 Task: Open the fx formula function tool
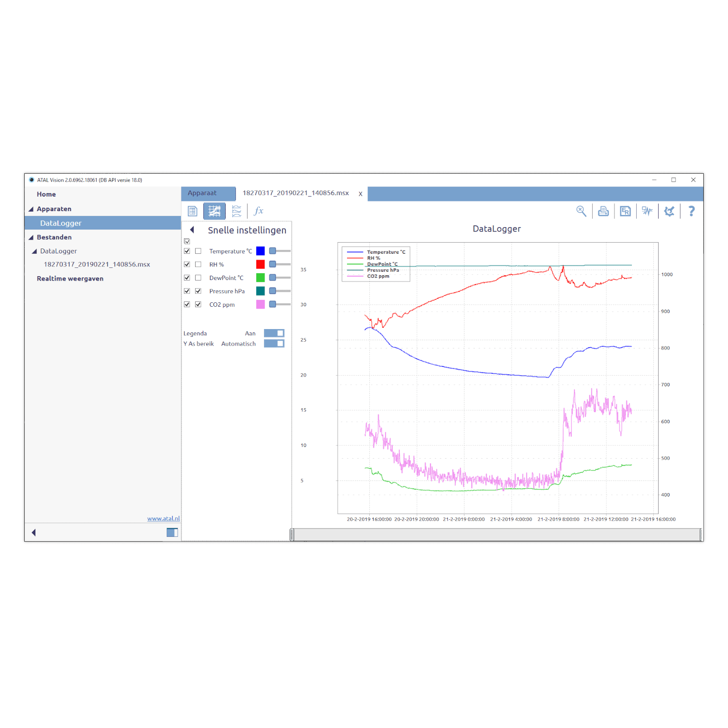(x=259, y=211)
